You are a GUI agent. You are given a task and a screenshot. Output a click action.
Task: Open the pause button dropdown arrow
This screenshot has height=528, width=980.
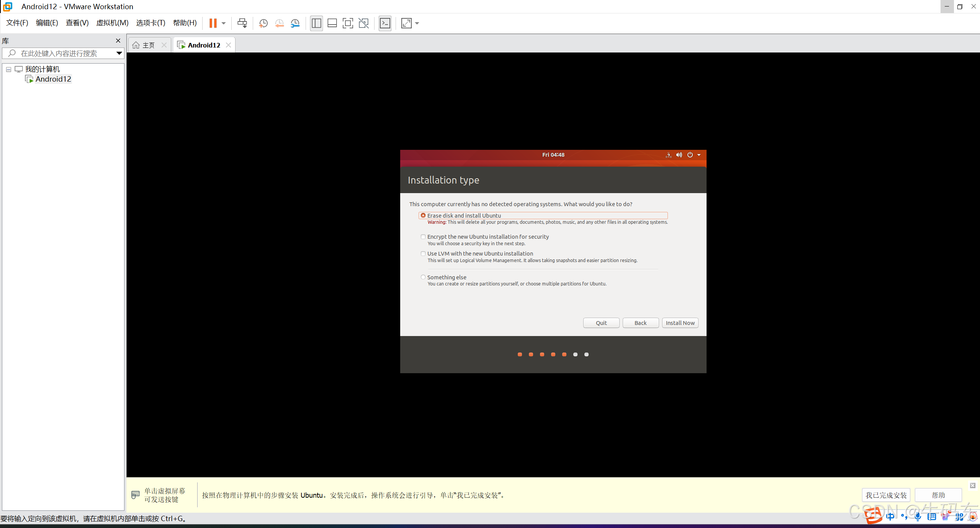[224, 23]
